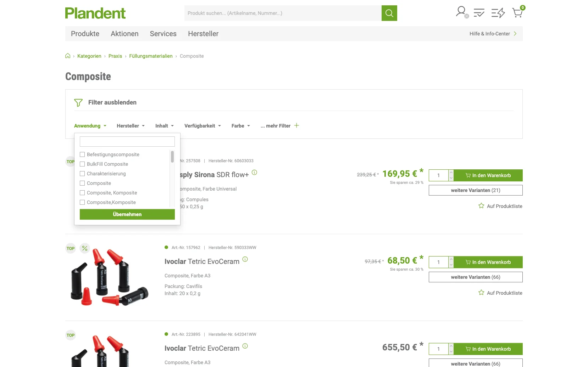This screenshot has height=367, width=588.
Task: Click the plus icon next to mehr Filter
Action: tap(296, 125)
